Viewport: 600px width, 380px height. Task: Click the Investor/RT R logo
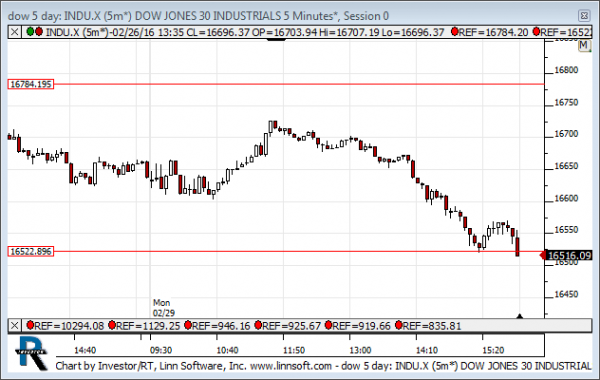click(32, 353)
